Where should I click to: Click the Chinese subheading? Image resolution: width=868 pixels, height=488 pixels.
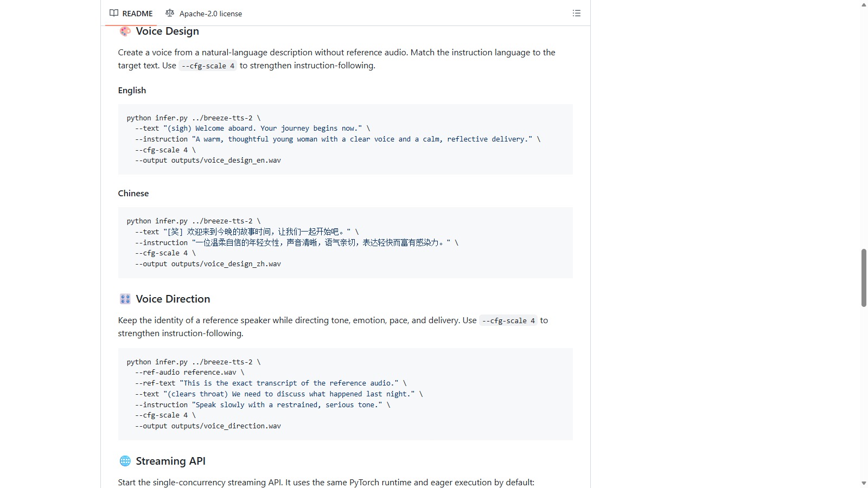(x=133, y=193)
